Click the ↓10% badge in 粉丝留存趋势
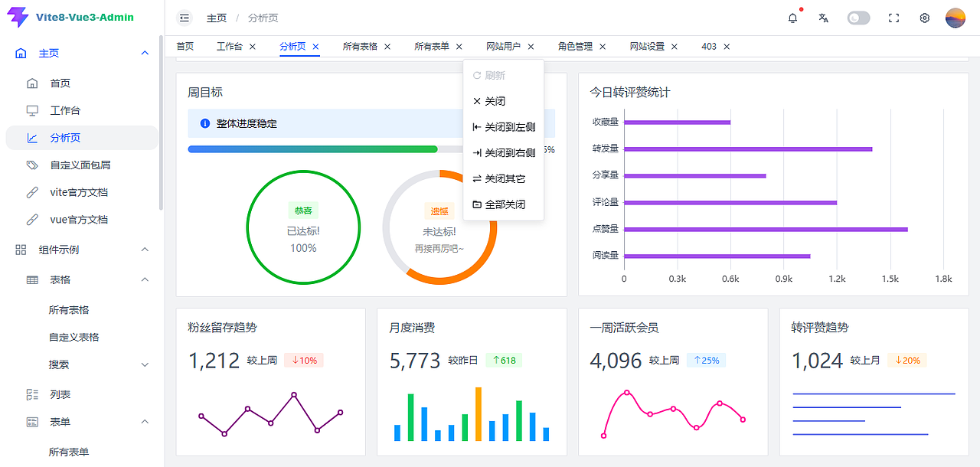 pos(304,360)
